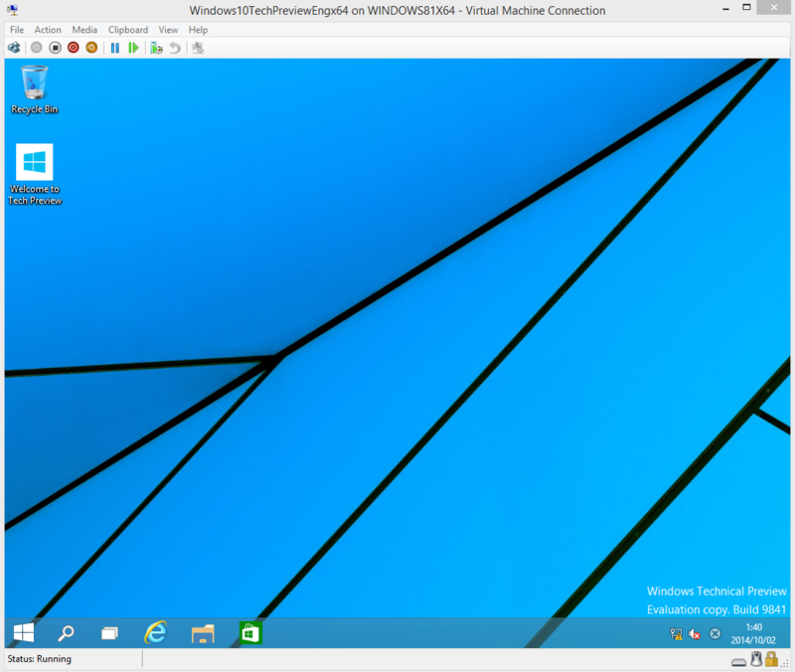This screenshot has height=672, width=795.
Task: Minimize the Virtual Machine Connection window
Action: (726, 9)
